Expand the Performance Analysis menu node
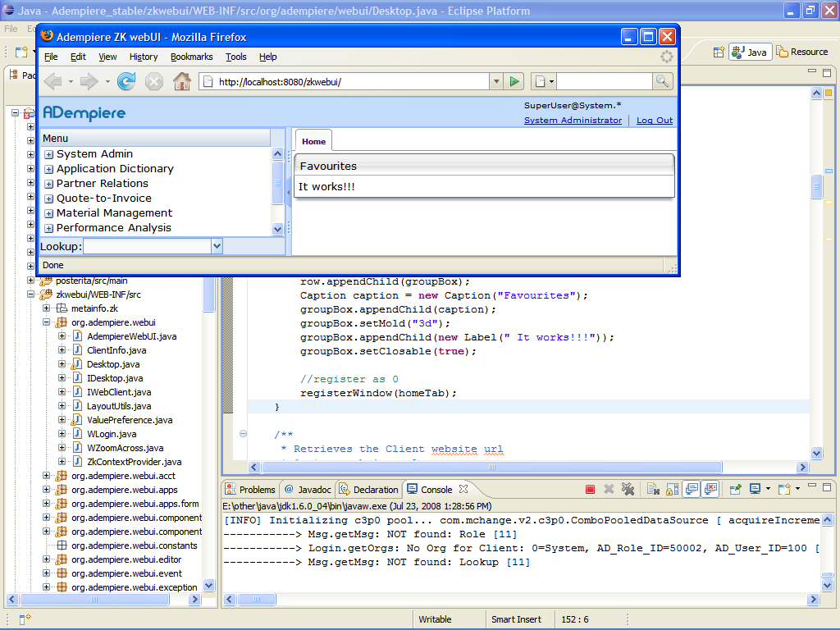840x630 pixels. click(48, 228)
